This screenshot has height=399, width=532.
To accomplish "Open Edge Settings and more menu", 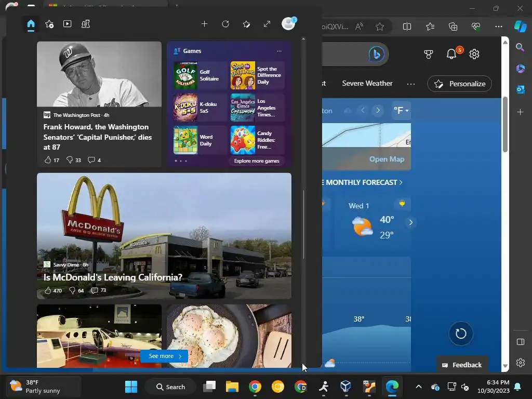I will point(498,26).
